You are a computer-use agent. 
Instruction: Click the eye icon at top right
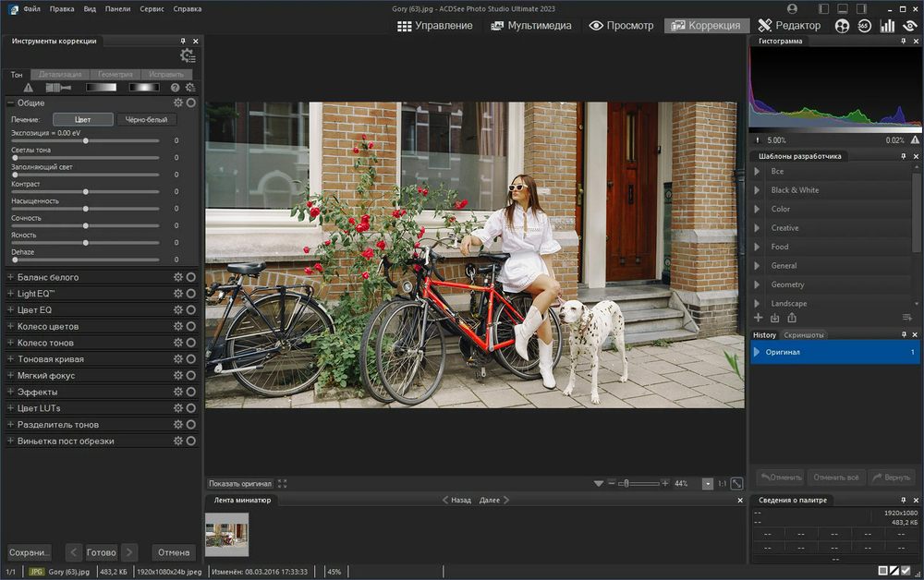[x=909, y=27]
